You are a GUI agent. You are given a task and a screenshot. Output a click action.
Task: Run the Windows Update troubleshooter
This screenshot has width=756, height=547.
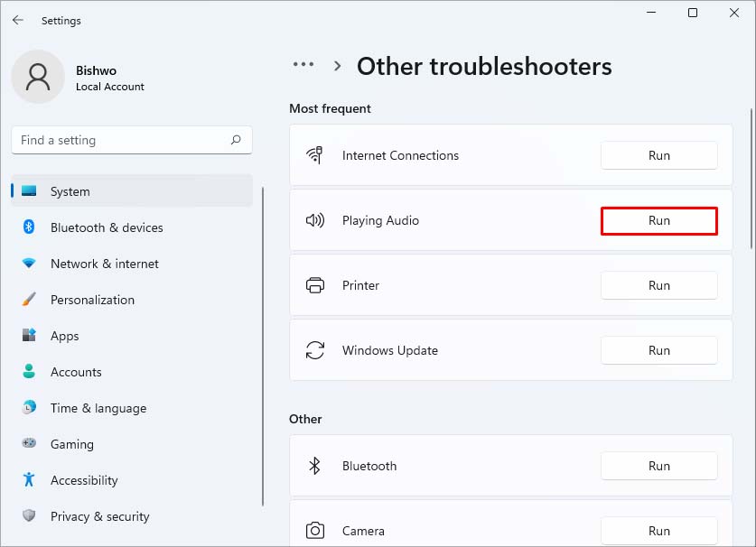pyautogui.click(x=659, y=350)
